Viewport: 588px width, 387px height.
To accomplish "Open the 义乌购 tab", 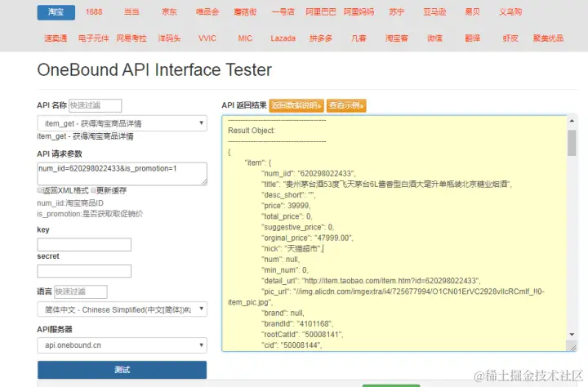I will 510,12.
